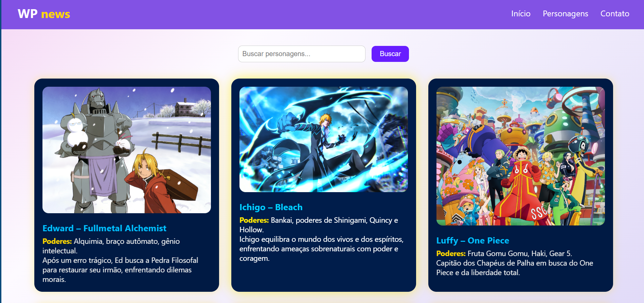Select the Ichigo – Bleach title
The image size is (644, 303).
271,207
